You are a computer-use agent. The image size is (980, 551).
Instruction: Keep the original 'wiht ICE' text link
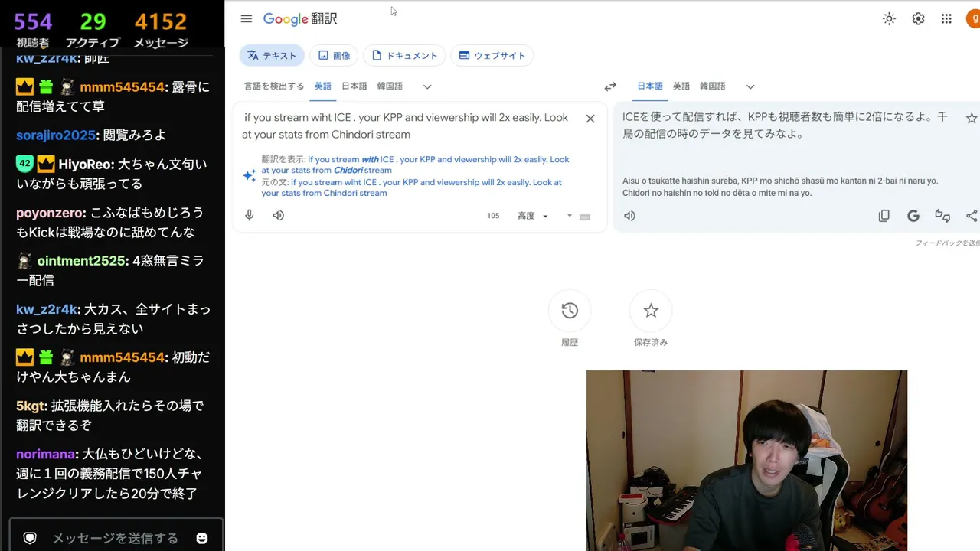tap(412, 187)
